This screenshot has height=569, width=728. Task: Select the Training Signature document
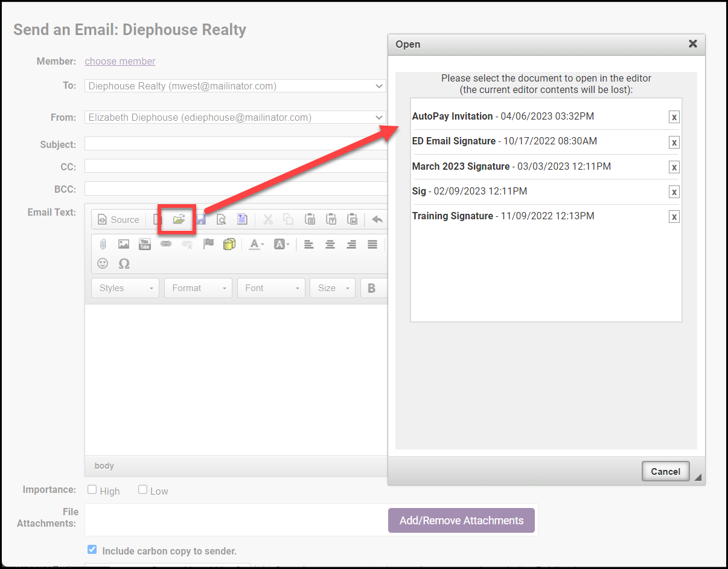click(452, 216)
